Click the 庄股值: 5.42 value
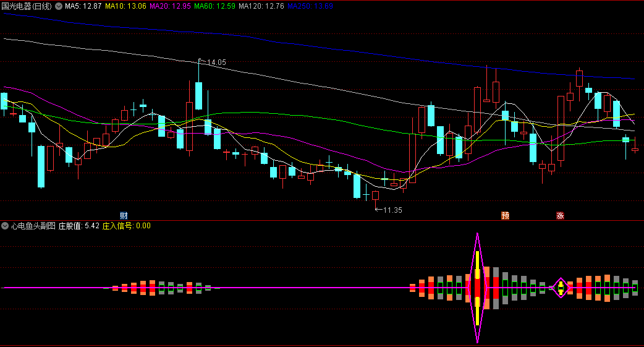The width and height of the screenshot is (644, 347). click(x=79, y=226)
